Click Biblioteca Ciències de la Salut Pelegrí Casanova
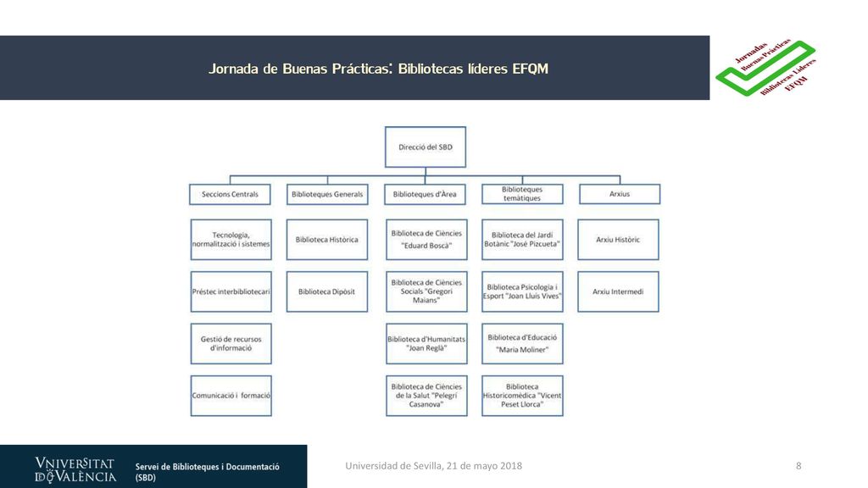The width and height of the screenshot is (868, 488). [x=426, y=396]
